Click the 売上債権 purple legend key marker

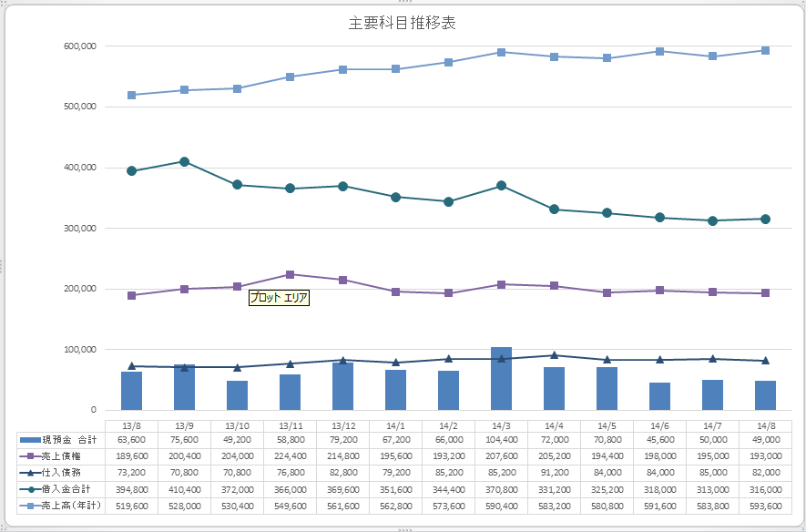pyautogui.click(x=28, y=455)
